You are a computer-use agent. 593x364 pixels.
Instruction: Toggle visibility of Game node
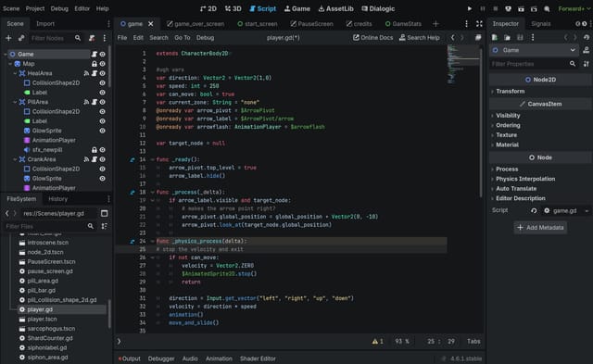tap(102, 54)
